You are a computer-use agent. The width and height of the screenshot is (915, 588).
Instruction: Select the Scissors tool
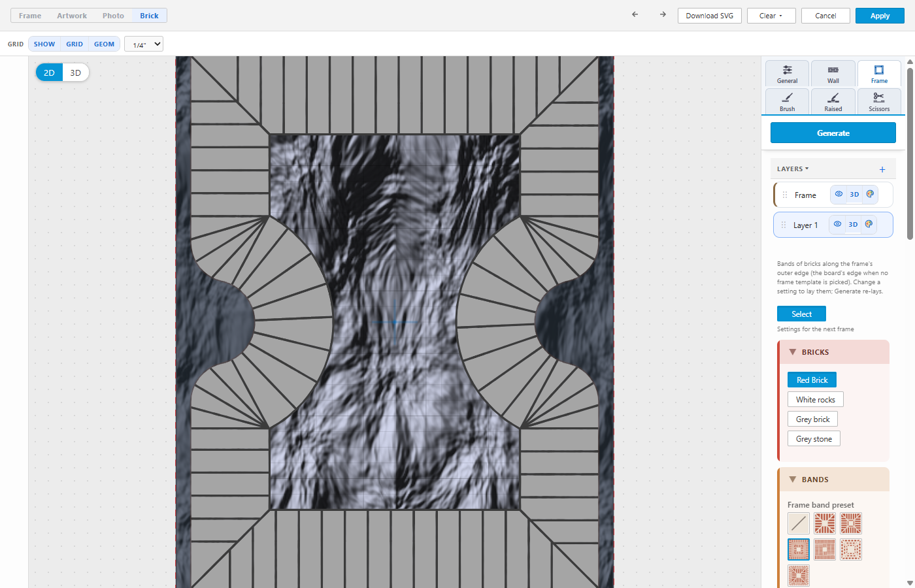pyautogui.click(x=879, y=101)
